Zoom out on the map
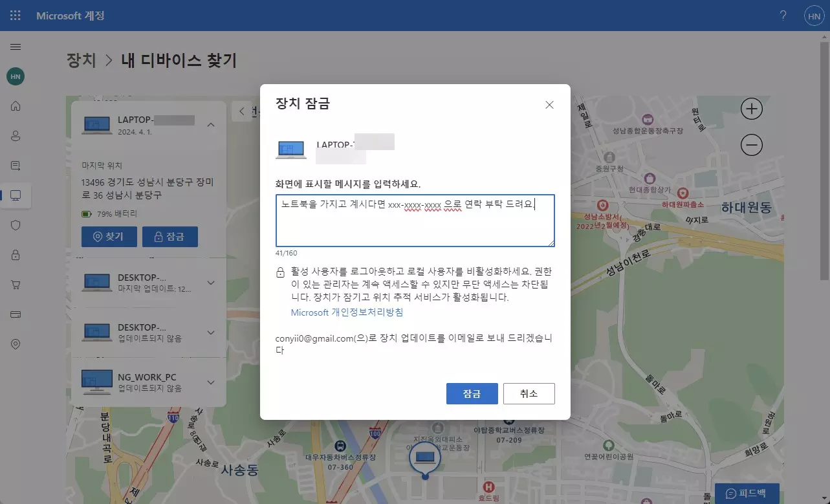The width and height of the screenshot is (830, 504). click(751, 145)
